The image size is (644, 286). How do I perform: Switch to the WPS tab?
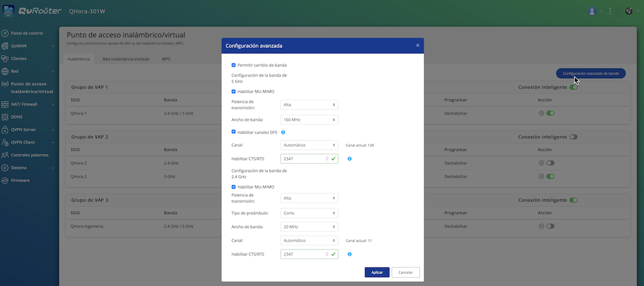[x=166, y=59]
